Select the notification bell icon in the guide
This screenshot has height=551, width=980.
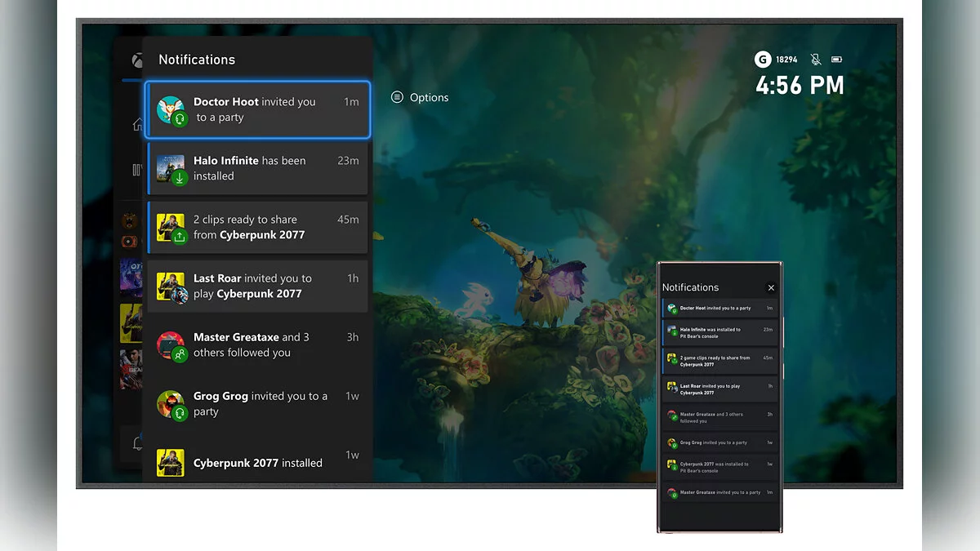coord(136,443)
